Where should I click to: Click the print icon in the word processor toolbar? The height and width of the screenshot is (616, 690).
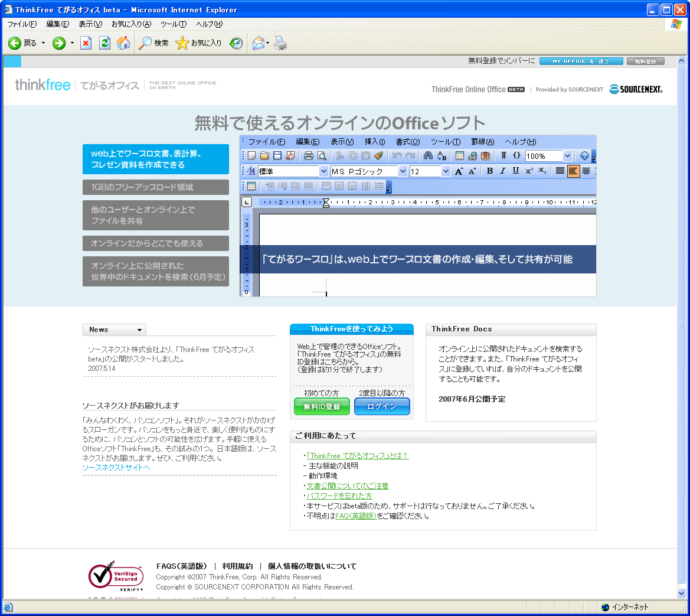click(x=309, y=155)
